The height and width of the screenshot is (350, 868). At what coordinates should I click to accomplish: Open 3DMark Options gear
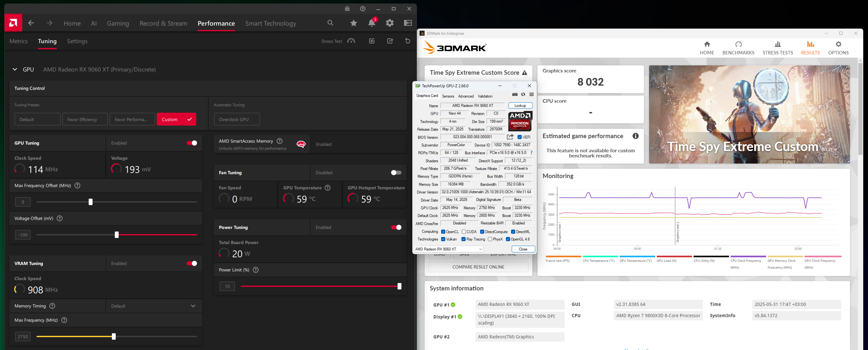point(838,48)
